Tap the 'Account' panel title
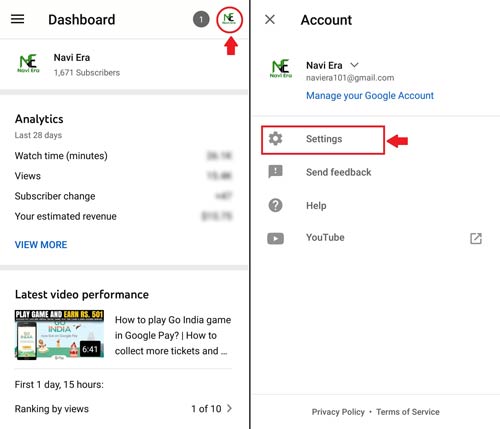Image resolution: width=500 pixels, height=429 pixels. (x=326, y=20)
